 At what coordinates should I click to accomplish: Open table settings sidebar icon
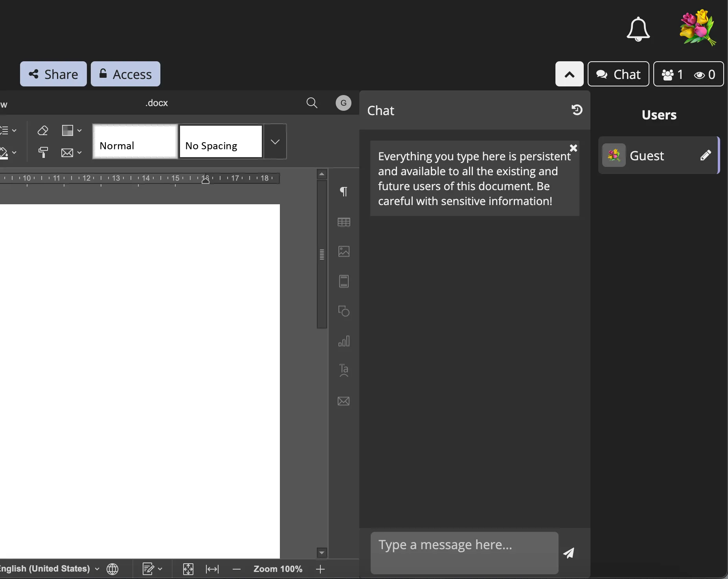(344, 222)
